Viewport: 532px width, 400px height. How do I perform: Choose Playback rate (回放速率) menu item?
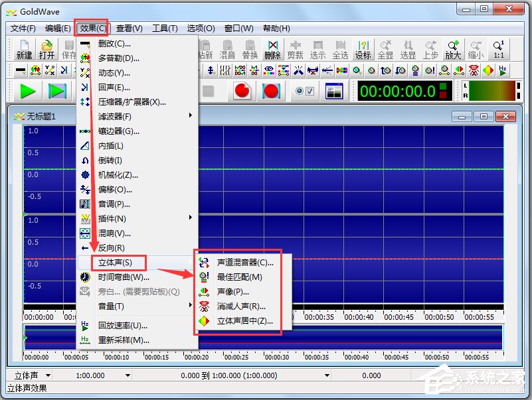pyautogui.click(x=137, y=326)
